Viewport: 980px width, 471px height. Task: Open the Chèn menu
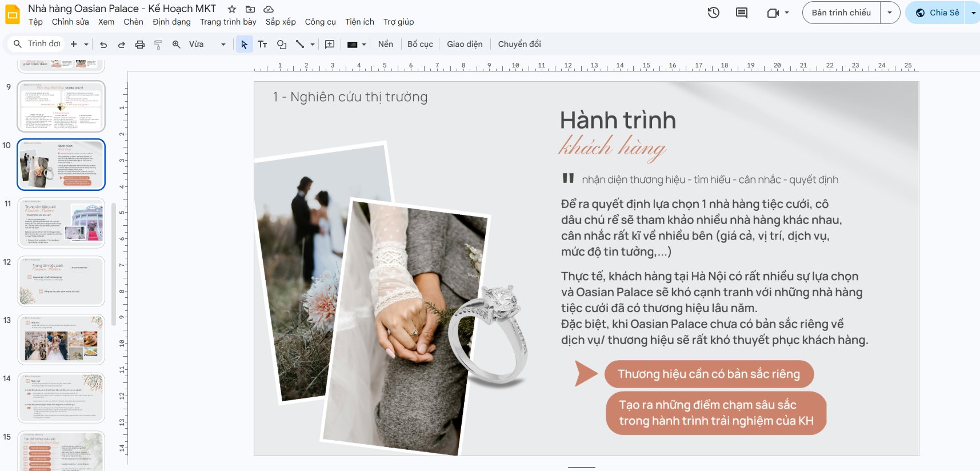tap(133, 22)
